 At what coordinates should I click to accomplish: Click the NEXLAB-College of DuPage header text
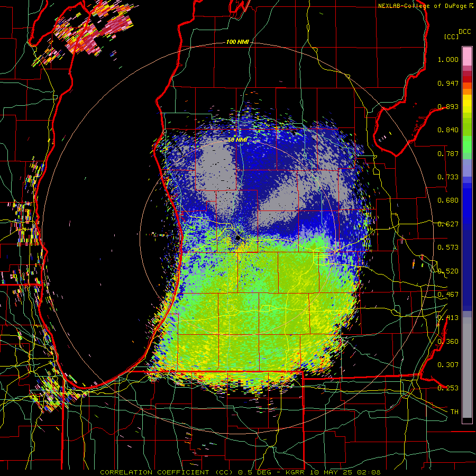click(x=425, y=6)
